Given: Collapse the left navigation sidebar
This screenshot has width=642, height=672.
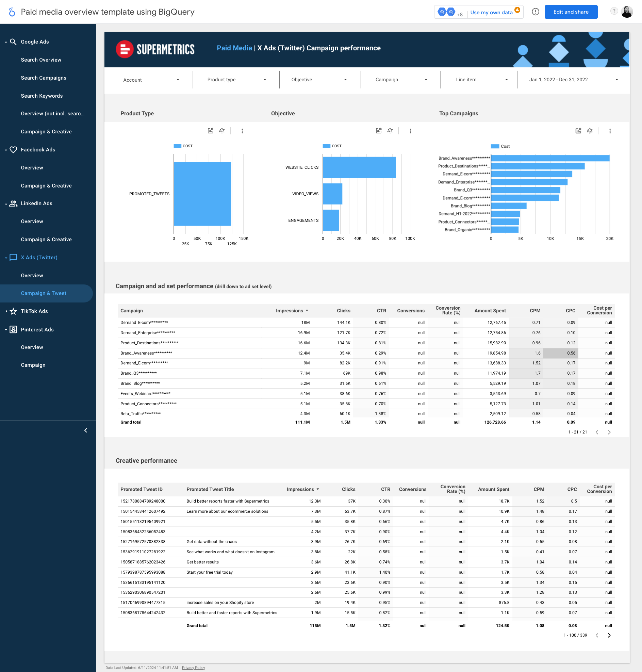Looking at the screenshot, I should (85, 430).
